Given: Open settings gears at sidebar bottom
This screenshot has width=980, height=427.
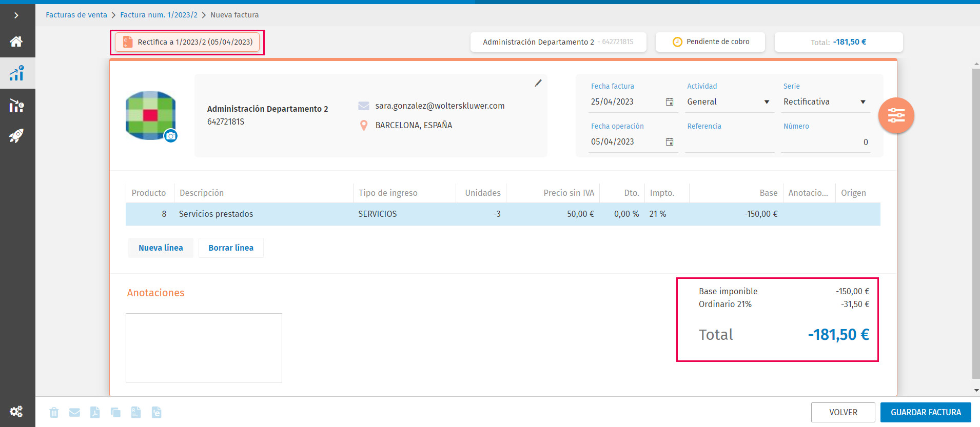Looking at the screenshot, I should [16, 411].
